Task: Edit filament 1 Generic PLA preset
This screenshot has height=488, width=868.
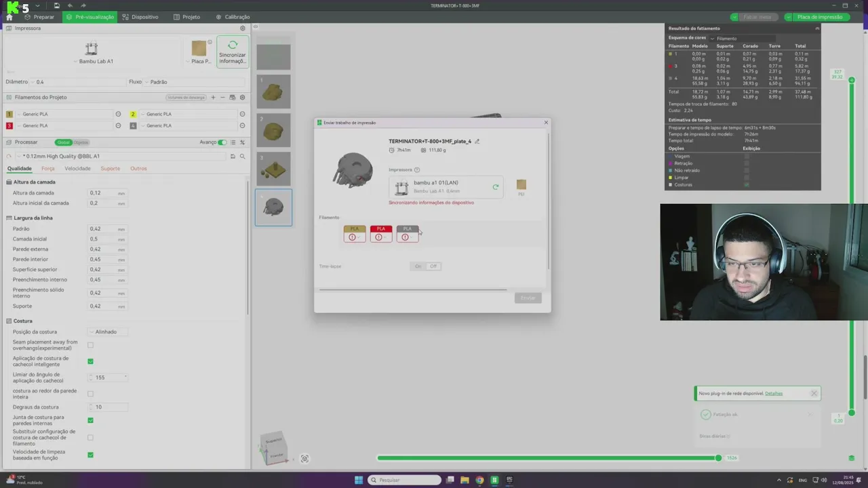Action: coord(118,114)
